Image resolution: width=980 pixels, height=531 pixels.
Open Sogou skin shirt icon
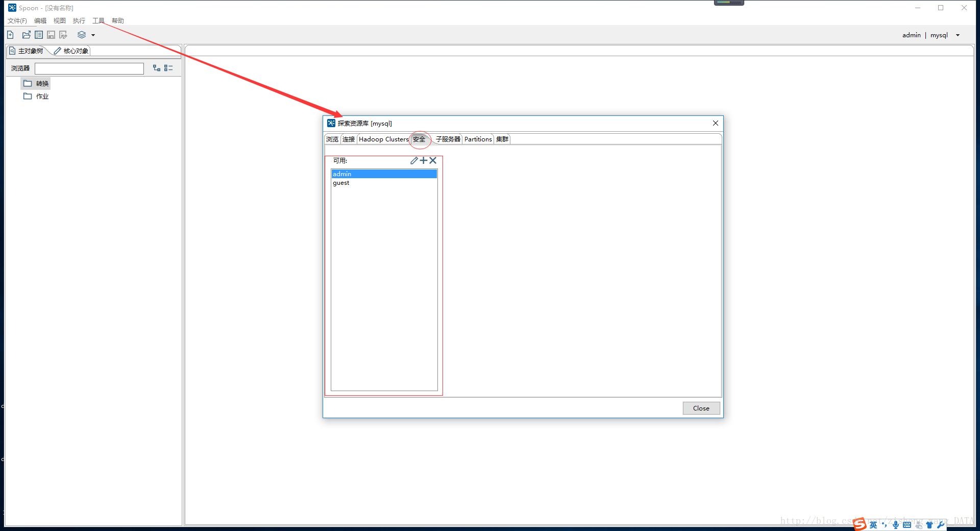tap(929, 525)
